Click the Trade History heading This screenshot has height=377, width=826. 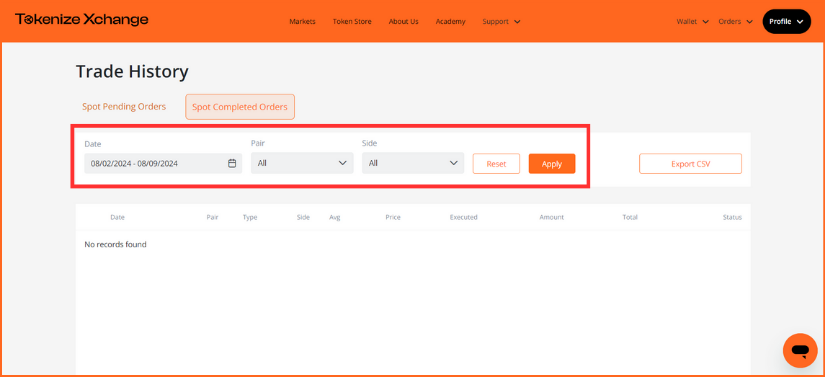(x=132, y=71)
